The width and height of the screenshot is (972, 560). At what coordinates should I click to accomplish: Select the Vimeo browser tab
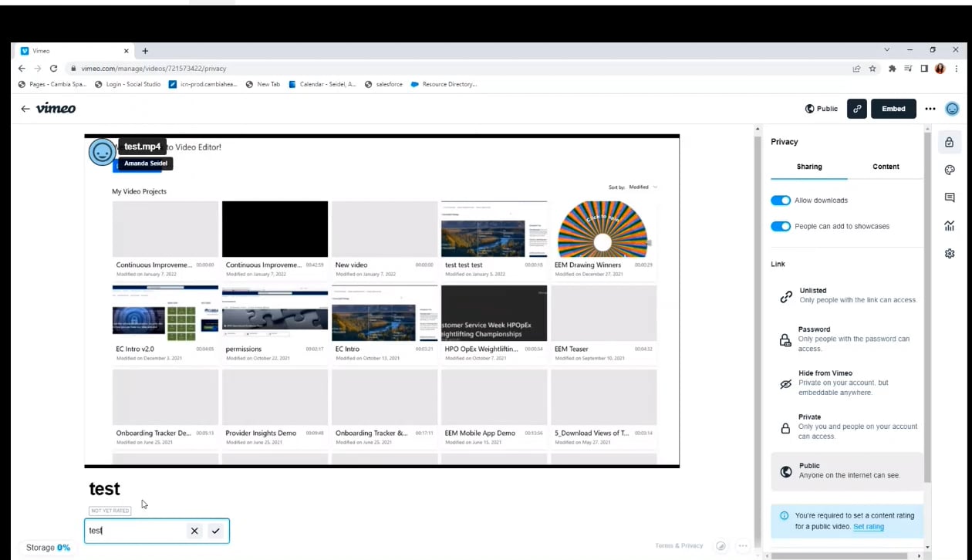tap(73, 51)
